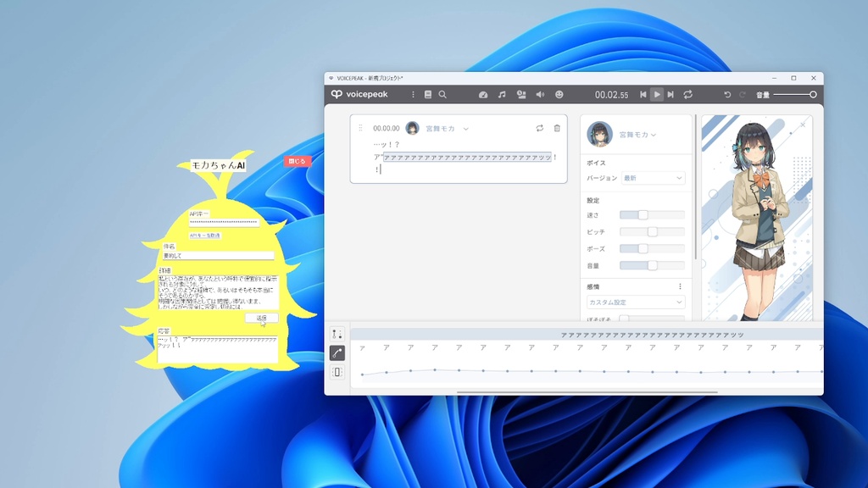Undo the last edit
The height and width of the screenshot is (488, 868).
pyautogui.click(x=727, y=95)
